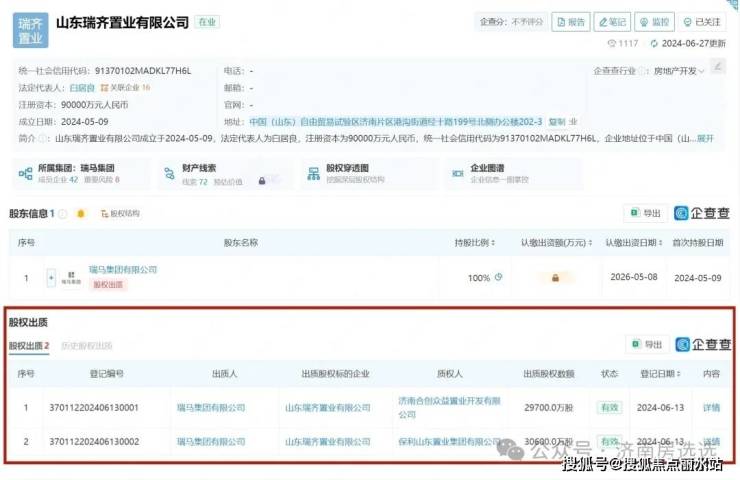Image resolution: width=740 pixels, height=480 pixels.
Task: Select the 股权出质 2 tab
Action: (29, 345)
